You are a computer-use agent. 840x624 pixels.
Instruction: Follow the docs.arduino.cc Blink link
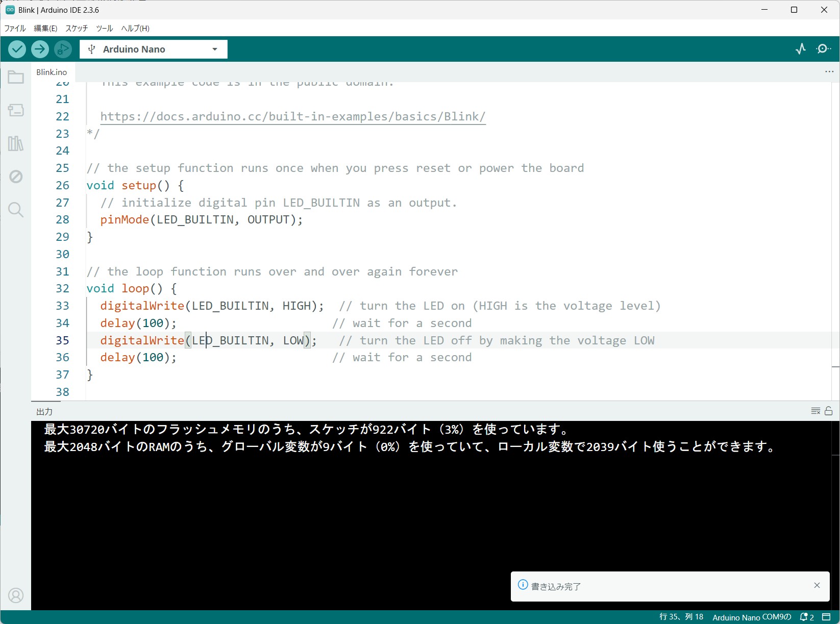292,116
